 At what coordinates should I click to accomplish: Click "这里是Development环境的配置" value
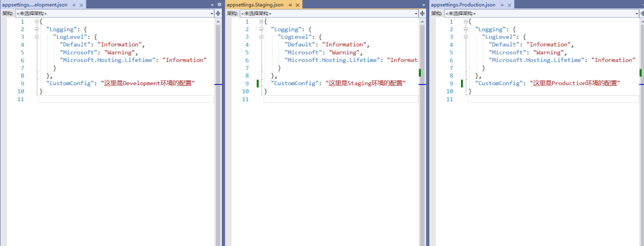(x=147, y=83)
